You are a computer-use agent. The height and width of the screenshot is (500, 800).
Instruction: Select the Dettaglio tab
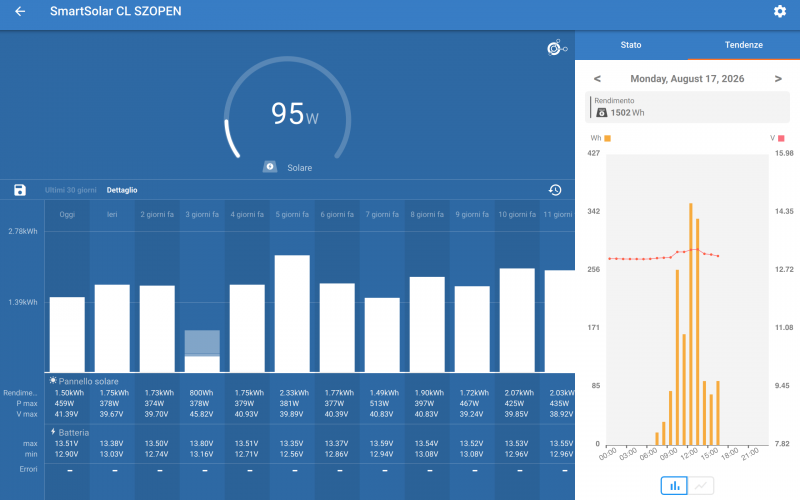[x=122, y=190]
